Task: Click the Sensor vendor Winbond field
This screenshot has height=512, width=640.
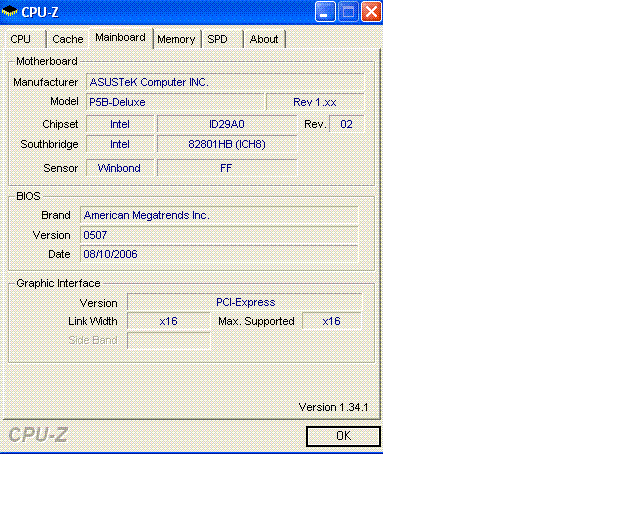Action: (x=120, y=168)
